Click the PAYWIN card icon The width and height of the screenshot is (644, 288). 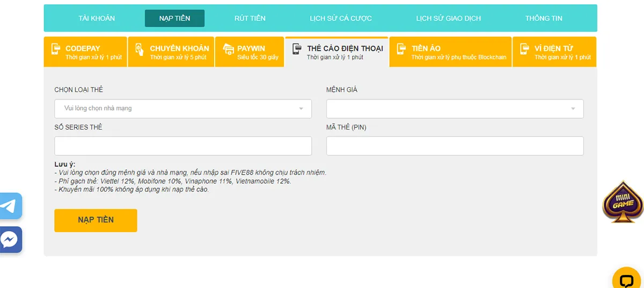click(228, 49)
